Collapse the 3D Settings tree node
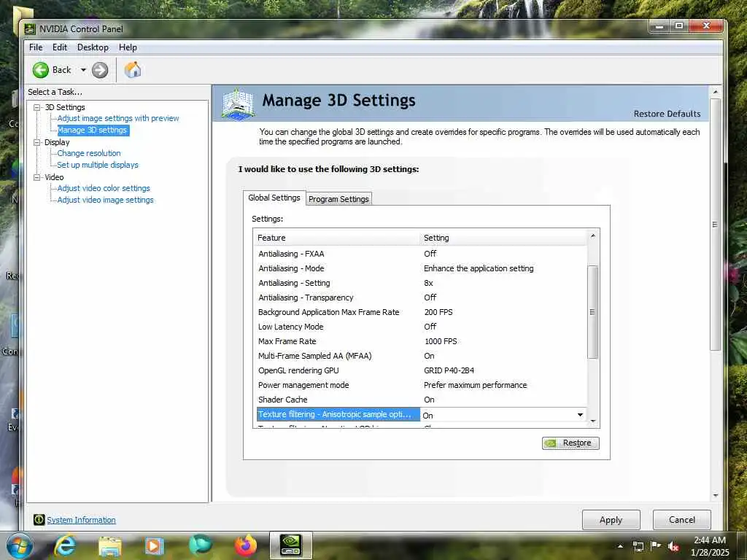This screenshot has width=747, height=560. pyautogui.click(x=36, y=107)
